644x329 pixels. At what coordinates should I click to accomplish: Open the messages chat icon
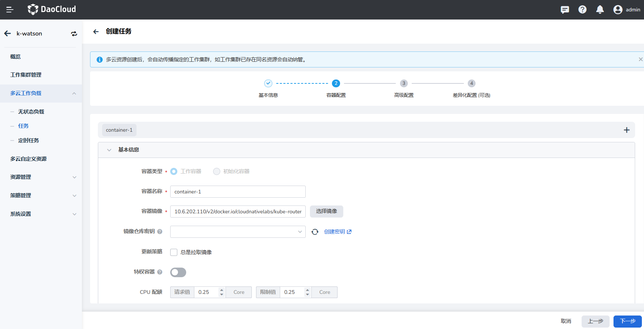[x=565, y=10]
